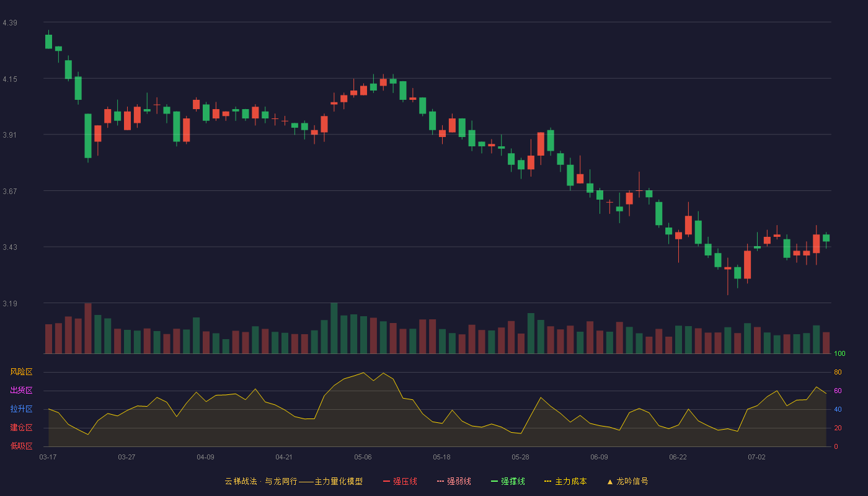The image size is (868, 496).
Task: Click the 低吸区 zone label
Action: [21, 446]
